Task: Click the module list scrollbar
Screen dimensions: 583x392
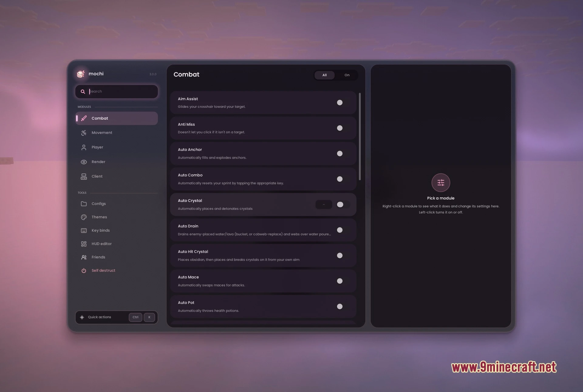Action: 360,137
